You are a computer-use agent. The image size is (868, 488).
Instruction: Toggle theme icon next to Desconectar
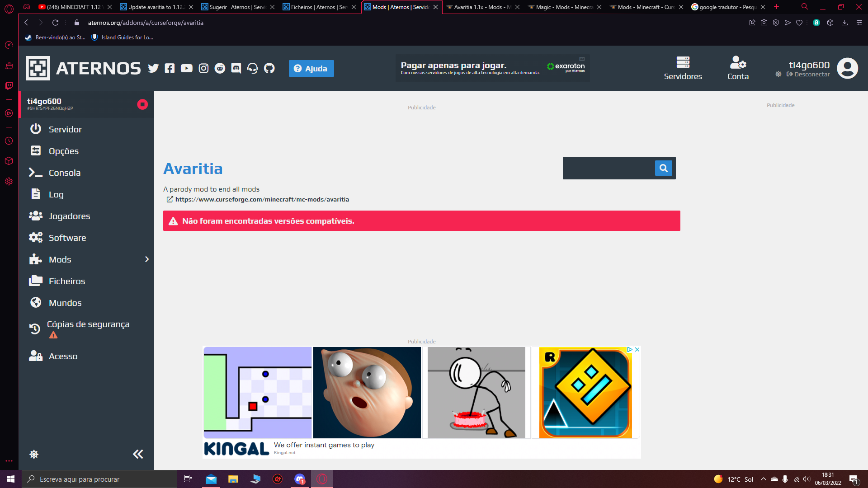[x=778, y=74]
